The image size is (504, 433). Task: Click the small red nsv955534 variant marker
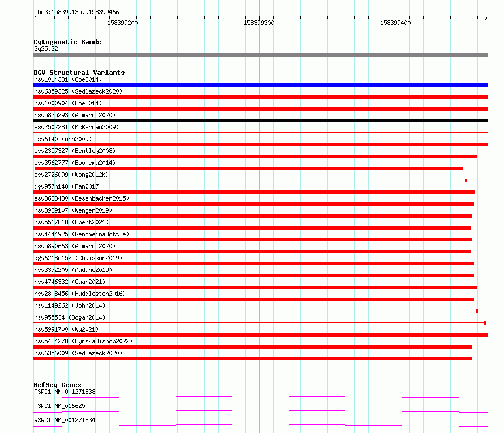click(485, 323)
